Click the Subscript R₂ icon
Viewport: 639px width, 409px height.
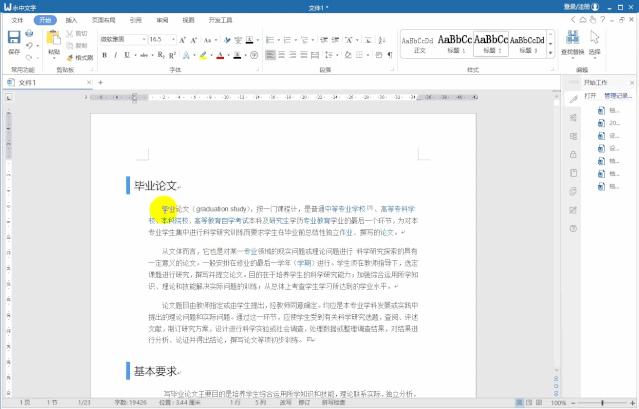(x=161, y=55)
